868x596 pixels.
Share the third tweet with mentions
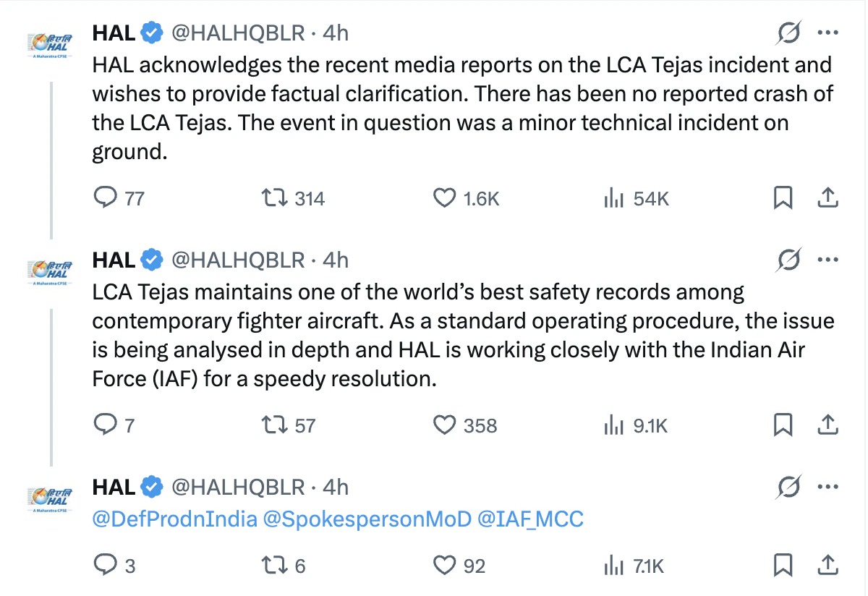tap(827, 566)
